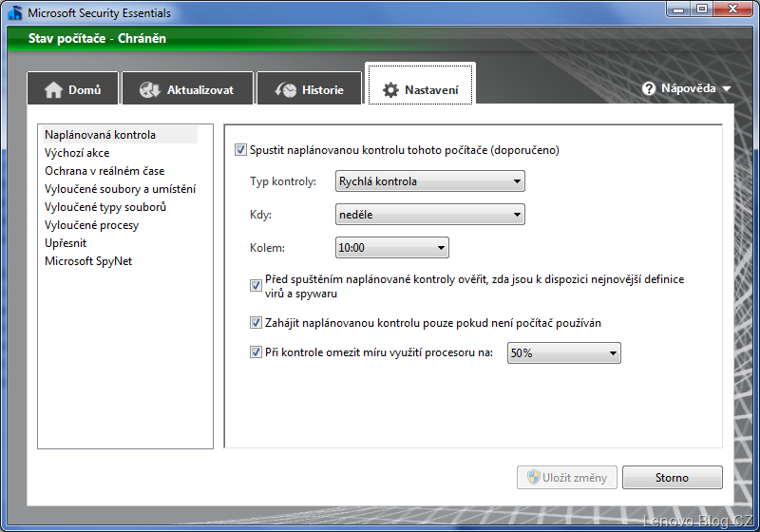Uncheck verify newest definitions before scan

[x=256, y=285]
